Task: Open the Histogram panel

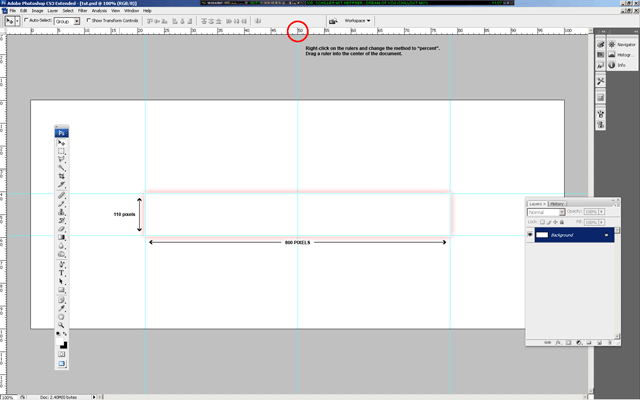Action: coord(622,55)
